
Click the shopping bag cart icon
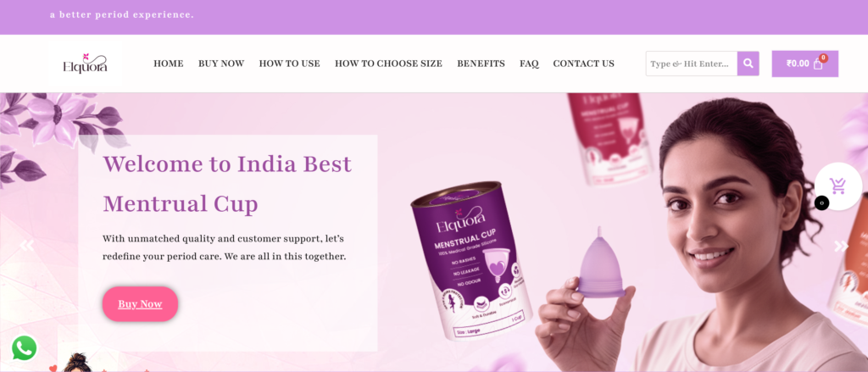point(818,64)
